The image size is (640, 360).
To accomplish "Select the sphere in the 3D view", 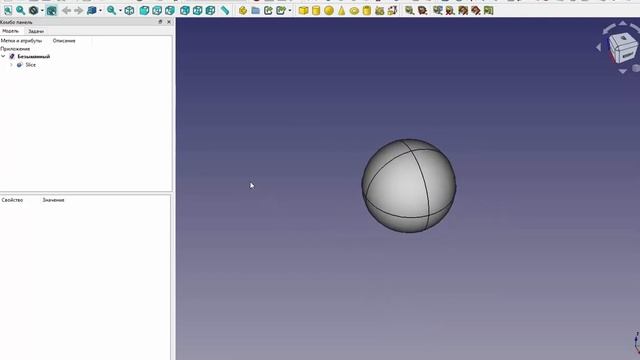I will [x=409, y=186].
